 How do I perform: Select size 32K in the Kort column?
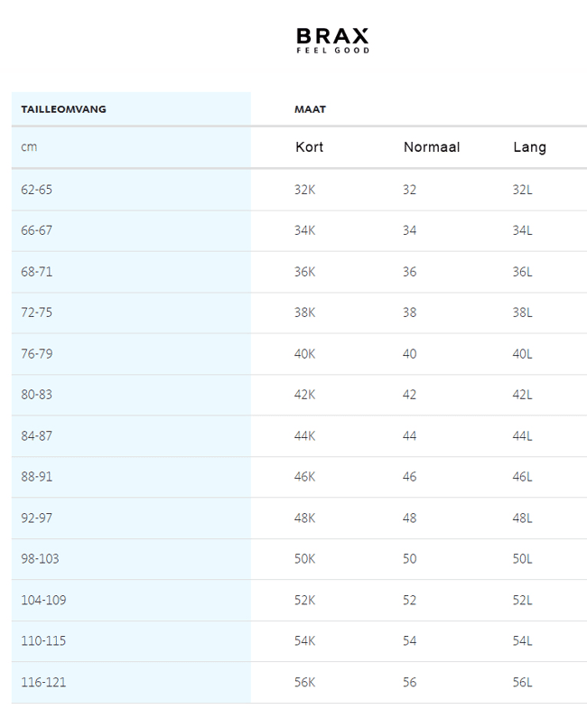[304, 190]
